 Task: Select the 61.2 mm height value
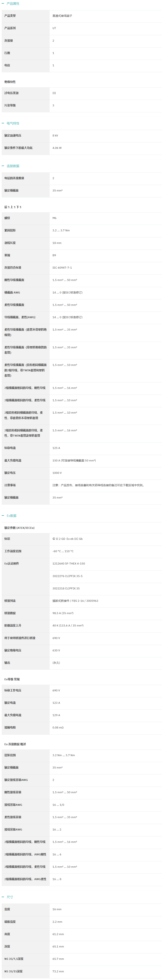[58, 934]
